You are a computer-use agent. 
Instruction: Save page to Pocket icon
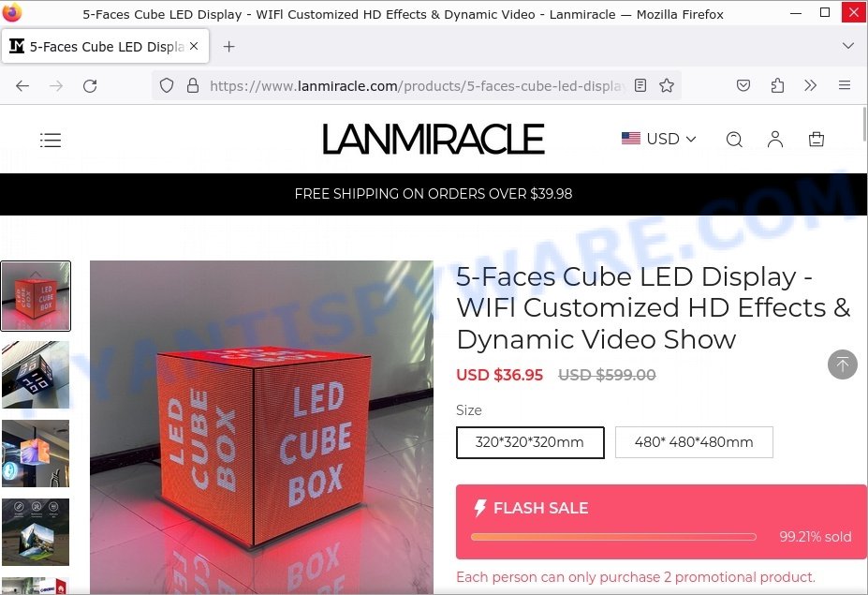[x=743, y=85]
